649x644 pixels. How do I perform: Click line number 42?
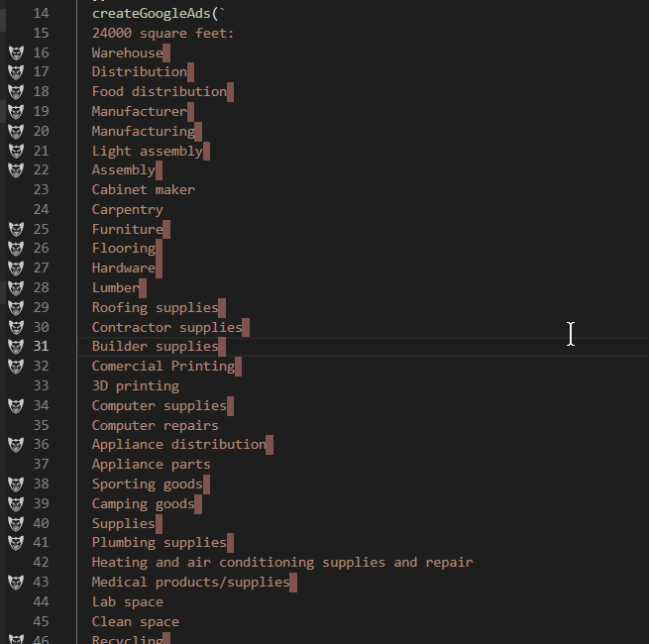pos(41,562)
